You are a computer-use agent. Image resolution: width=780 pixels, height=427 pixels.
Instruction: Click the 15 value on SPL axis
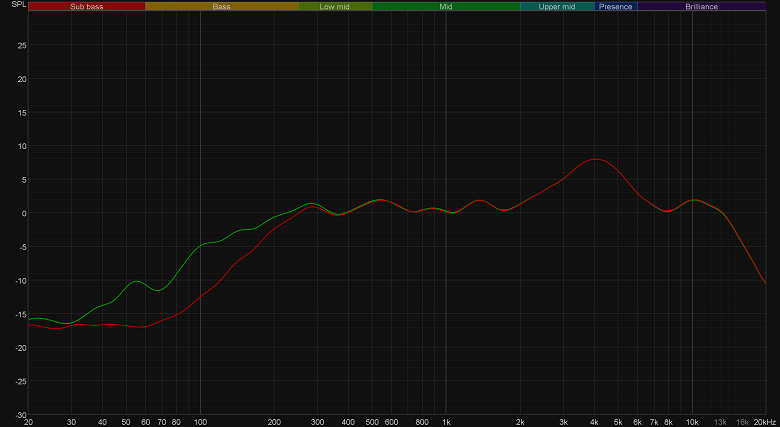[x=22, y=112]
